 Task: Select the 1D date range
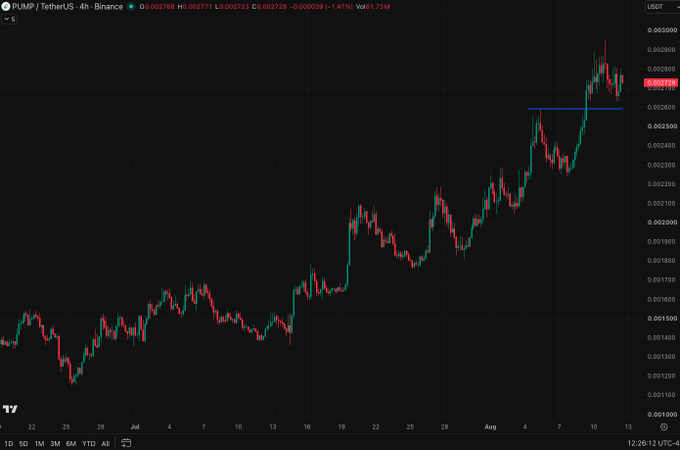[x=9, y=443]
